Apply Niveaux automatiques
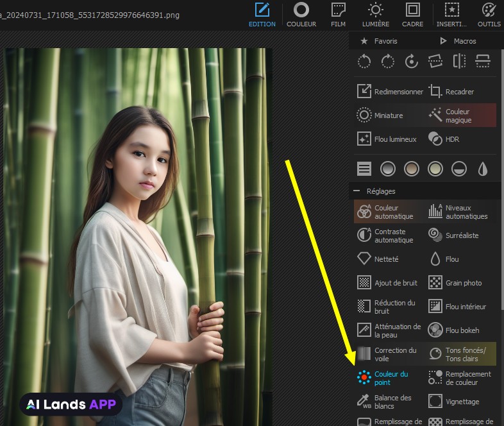This screenshot has width=504, height=426. coord(461,212)
